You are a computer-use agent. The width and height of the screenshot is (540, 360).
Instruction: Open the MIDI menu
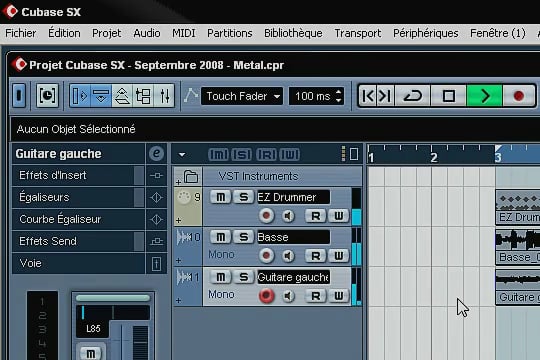[x=184, y=33]
